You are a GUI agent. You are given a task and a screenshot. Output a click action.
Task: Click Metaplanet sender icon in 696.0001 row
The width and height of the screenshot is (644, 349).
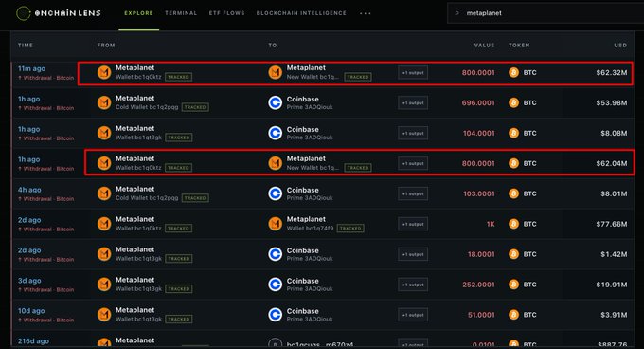point(104,102)
